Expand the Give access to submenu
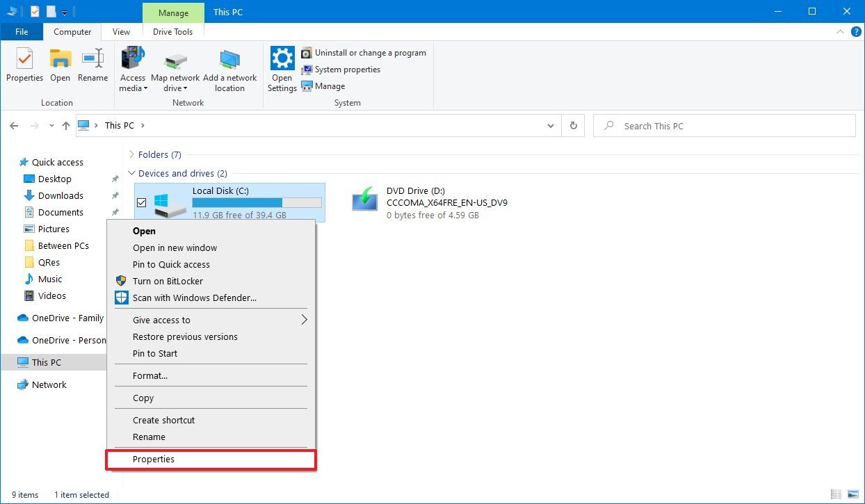The width and height of the screenshot is (865, 504). pos(162,320)
